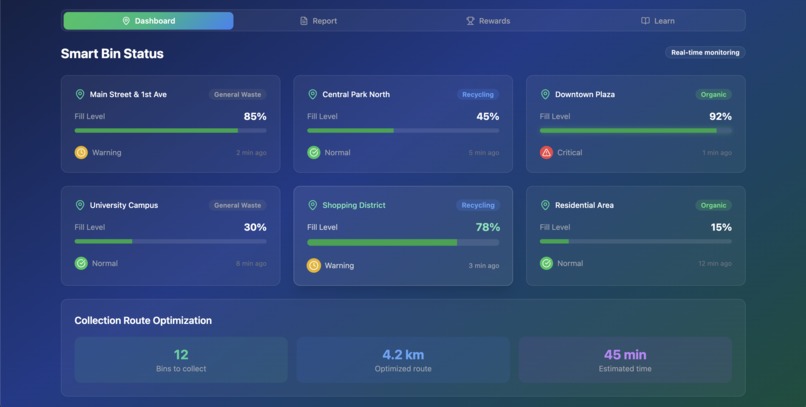
Task: Click the 30% fill value
Action: (x=255, y=227)
